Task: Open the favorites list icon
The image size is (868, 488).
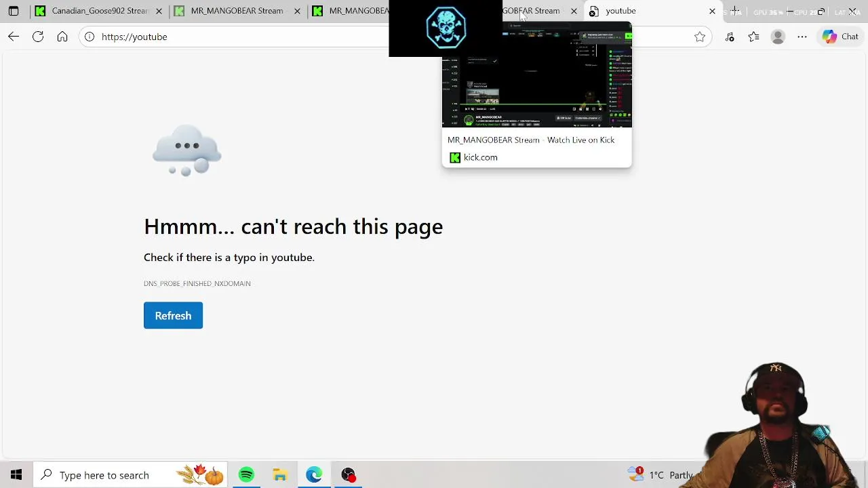Action: 753,37
